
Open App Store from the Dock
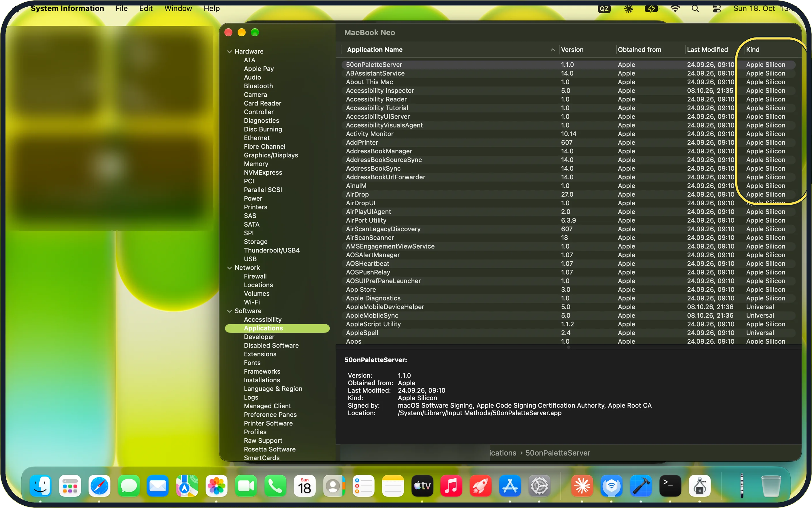[510, 486]
